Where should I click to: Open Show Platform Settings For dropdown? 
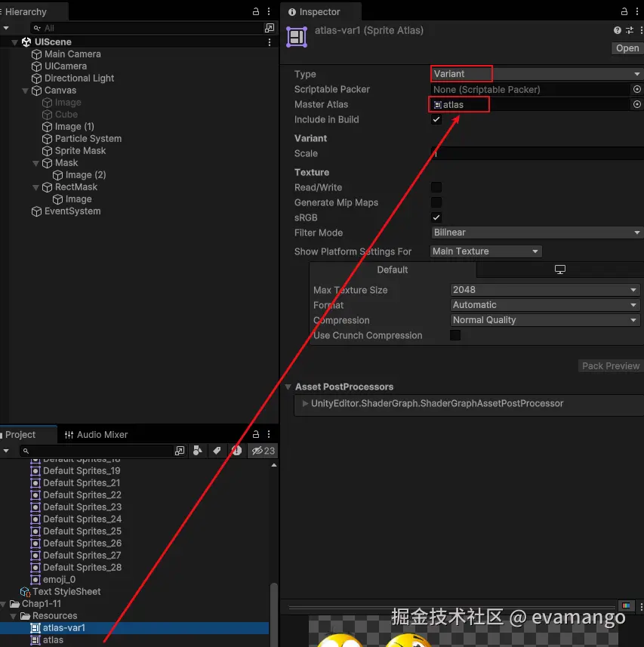point(485,251)
